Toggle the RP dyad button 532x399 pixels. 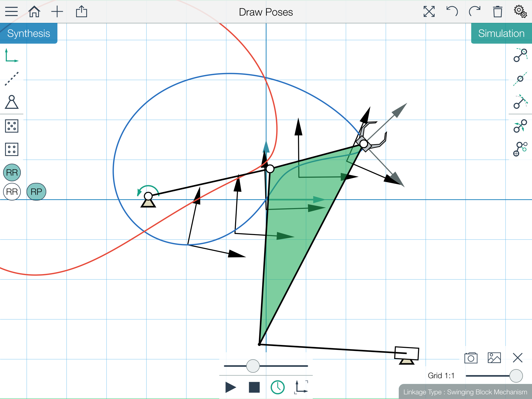(x=36, y=192)
